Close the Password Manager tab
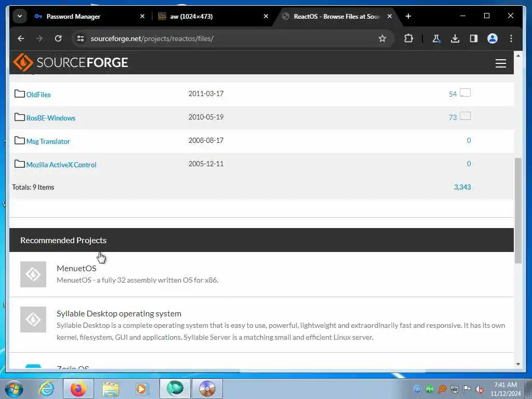 pyautogui.click(x=142, y=16)
